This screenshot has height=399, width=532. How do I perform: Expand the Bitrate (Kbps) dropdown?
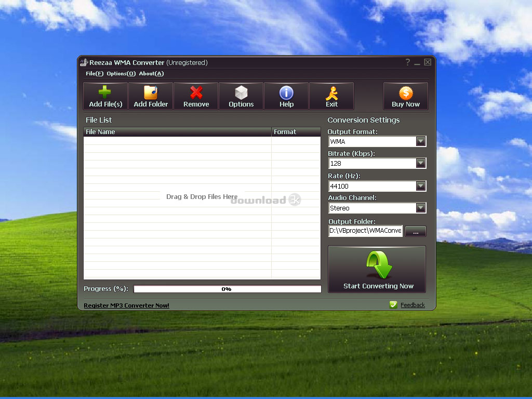[x=421, y=164]
